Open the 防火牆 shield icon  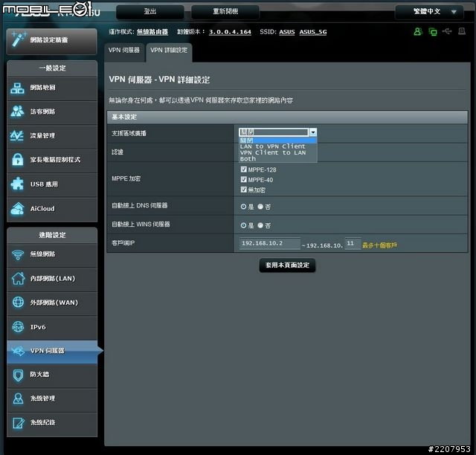(x=18, y=375)
